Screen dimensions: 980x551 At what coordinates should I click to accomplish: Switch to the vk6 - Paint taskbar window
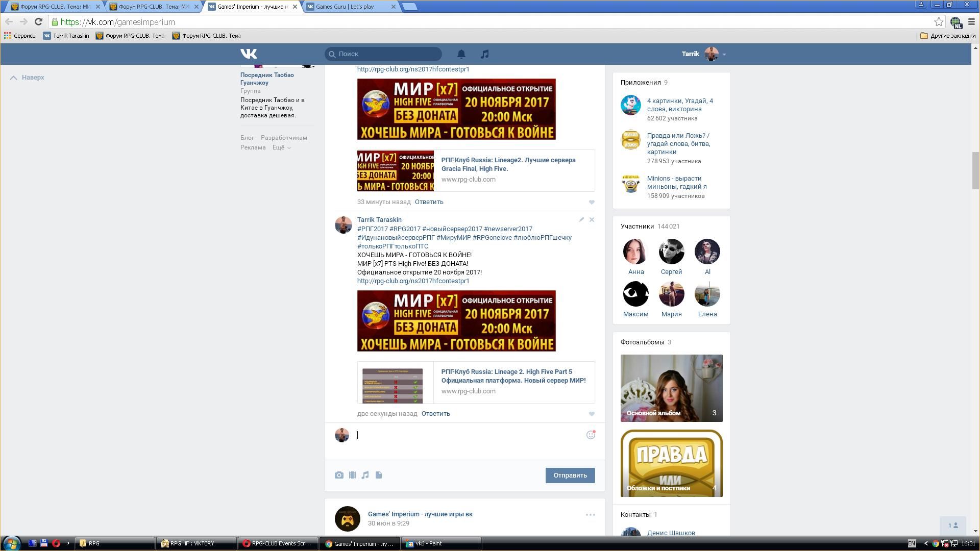[442, 543]
